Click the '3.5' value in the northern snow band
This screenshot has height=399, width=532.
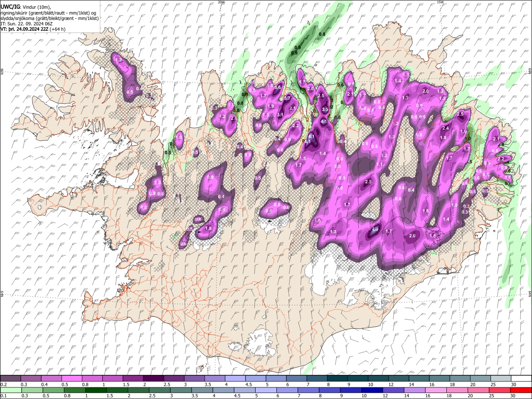coord(325,109)
